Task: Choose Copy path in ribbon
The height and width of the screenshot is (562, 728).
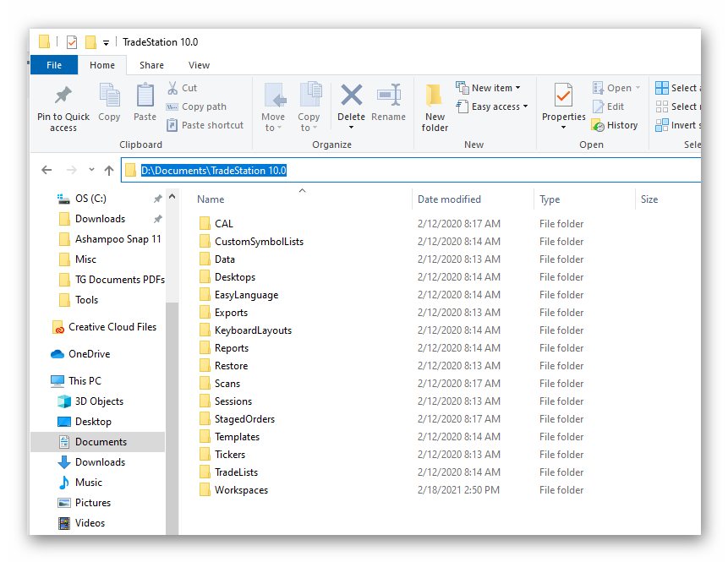Action: [x=196, y=106]
